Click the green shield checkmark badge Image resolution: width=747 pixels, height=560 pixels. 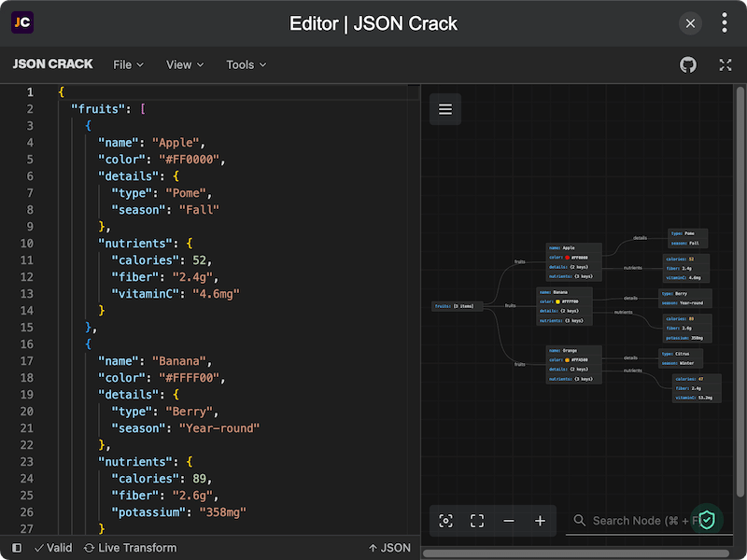[x=707, y=520]
